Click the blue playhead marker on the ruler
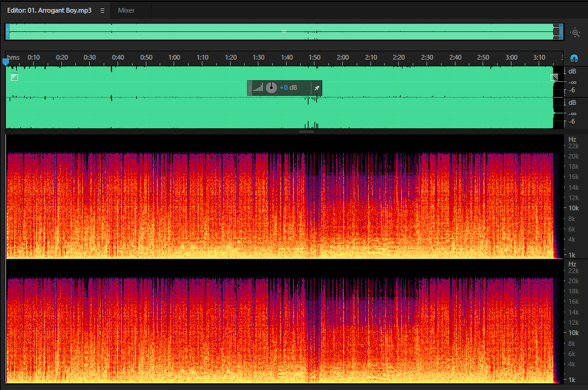This screenshot has height=390, width=588. coord(5,62)
